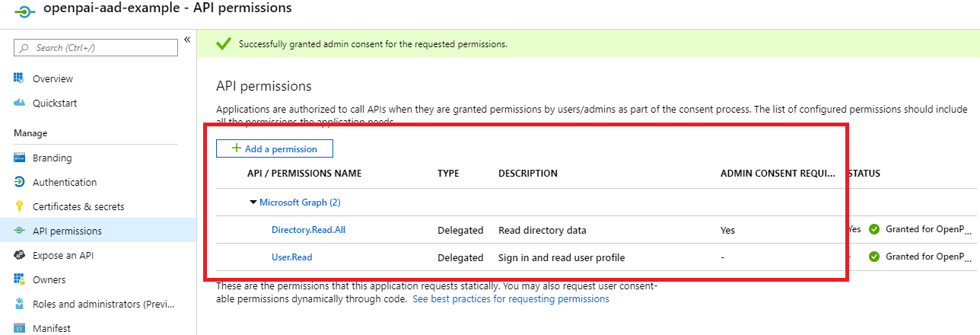The height and width of the screenshot is (335, 980).
Task: Open Authentication settings
Action: 65,182
